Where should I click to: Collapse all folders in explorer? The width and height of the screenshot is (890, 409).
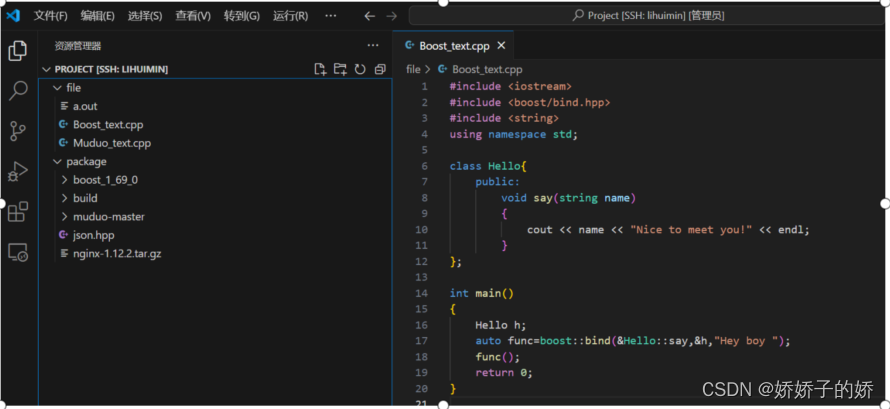tap(380, 69)
